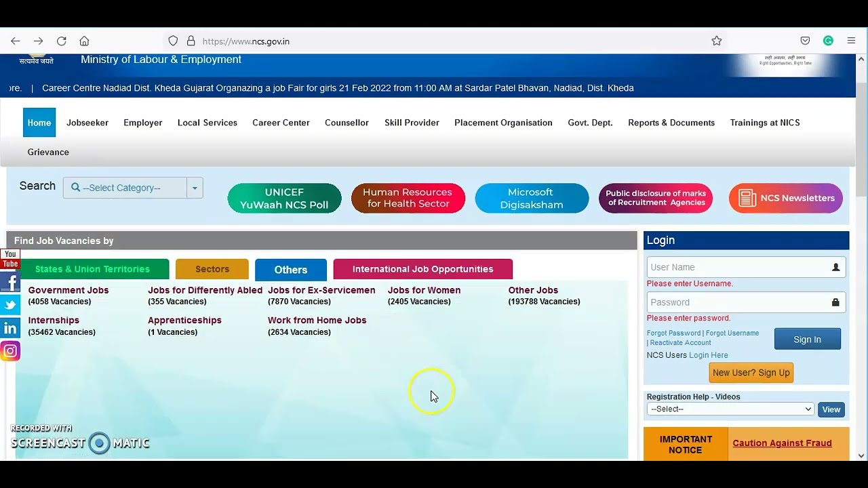Open the Select Category search dropdown
The width and height of the screenshot is (868, 488).
pos(125,188)
